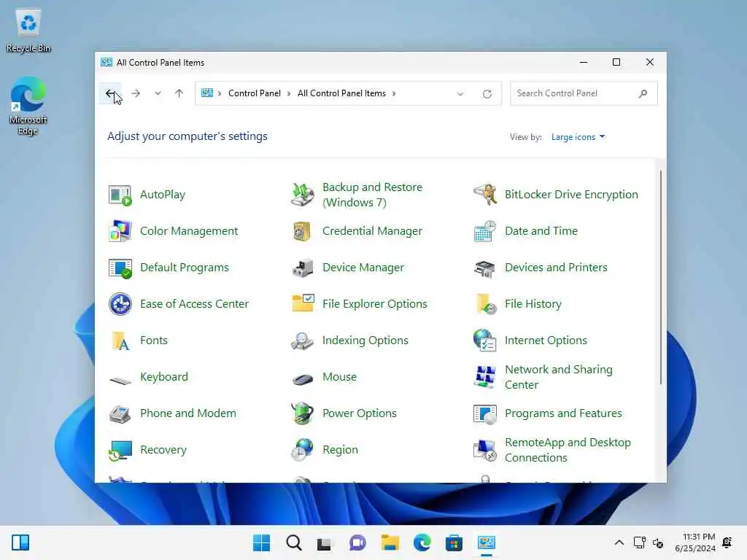Click the Programs and Features icon

click(x=485, y=413)
